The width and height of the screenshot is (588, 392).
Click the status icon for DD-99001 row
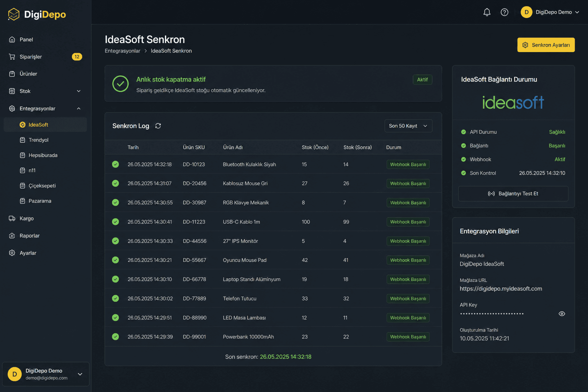tap(115, 336)
